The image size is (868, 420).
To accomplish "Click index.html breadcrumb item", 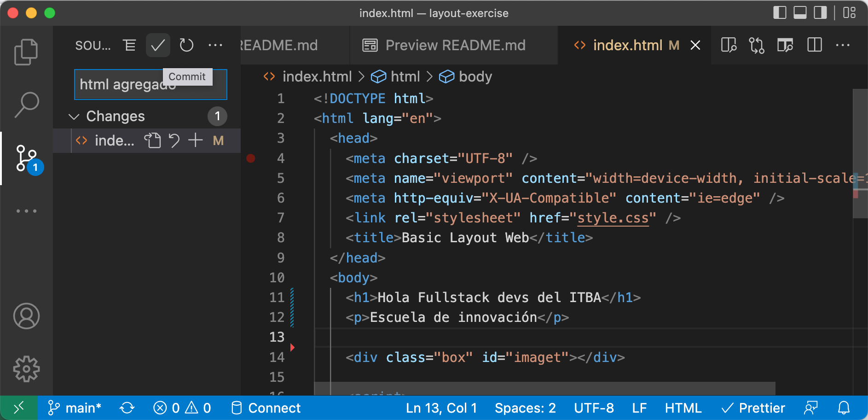I will coord(317,76).
